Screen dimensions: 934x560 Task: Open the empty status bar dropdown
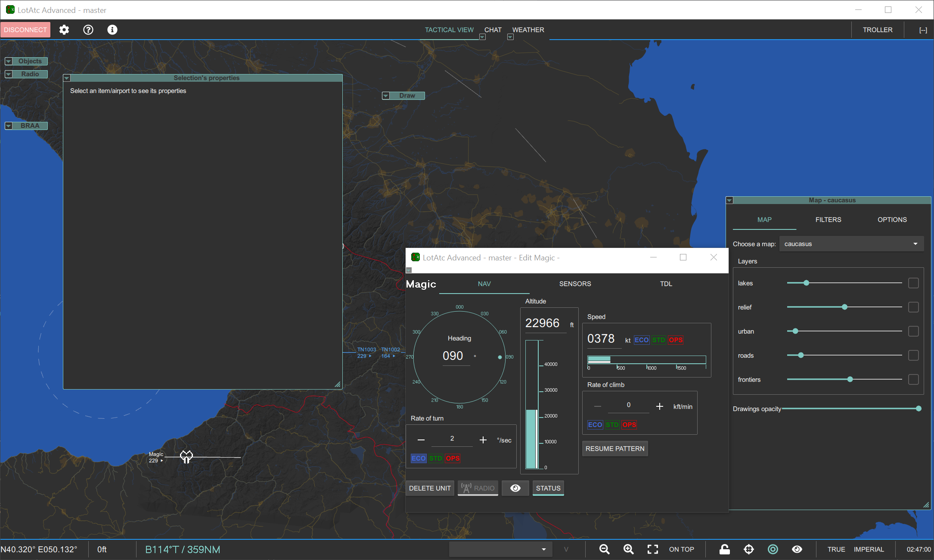(501, 549)
